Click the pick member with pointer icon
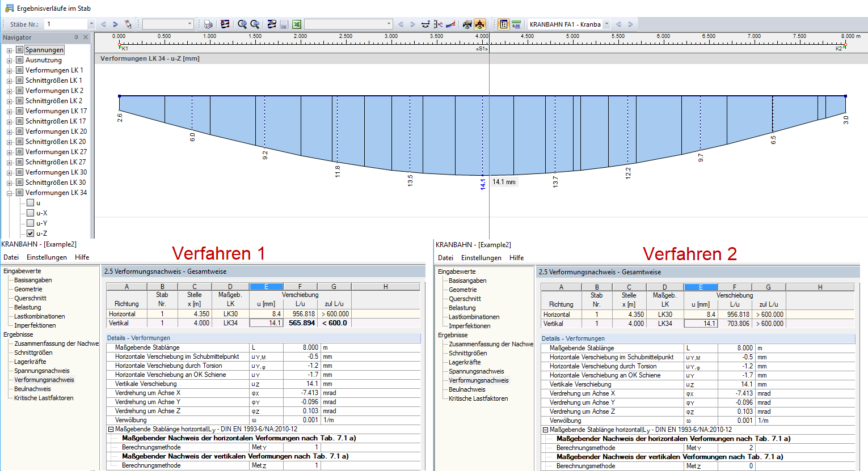The width and height of the screenshot is (868, 471). [128, 24]
